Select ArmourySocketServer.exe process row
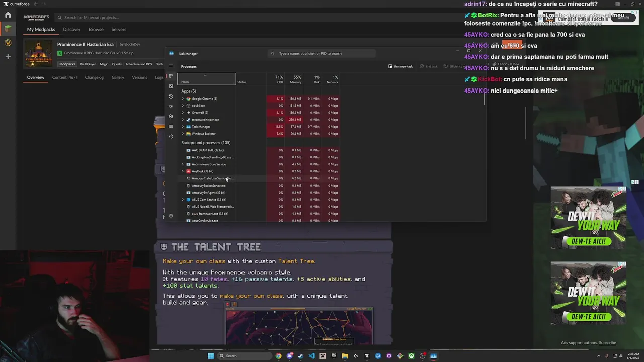644x362 pixels. point(259,186)
